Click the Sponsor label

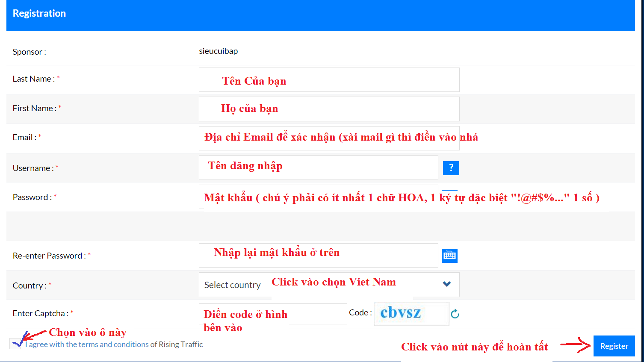coord(30,52)
